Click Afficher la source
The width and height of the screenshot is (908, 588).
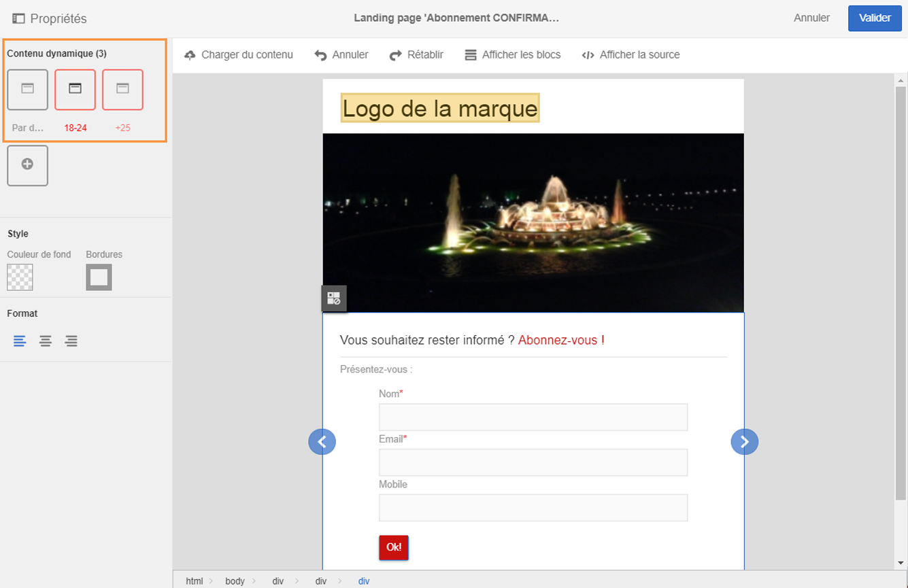point(631,55)
